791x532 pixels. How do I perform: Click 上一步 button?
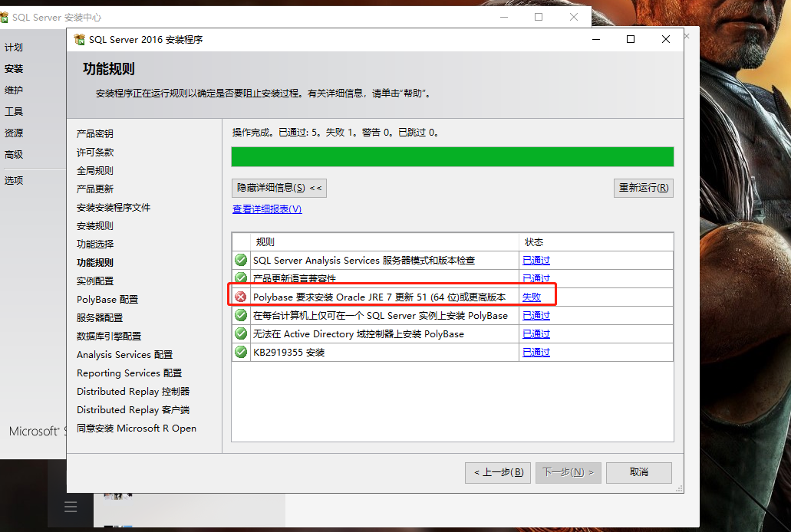pyautogui.click(x=498, y=472)
